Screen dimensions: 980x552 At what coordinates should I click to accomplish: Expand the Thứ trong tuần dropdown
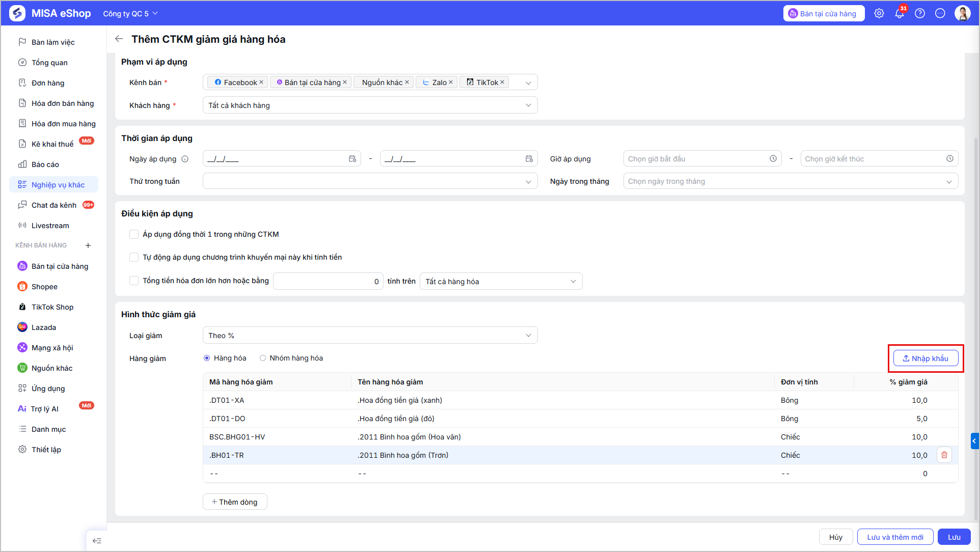click(x=370, y=181)
